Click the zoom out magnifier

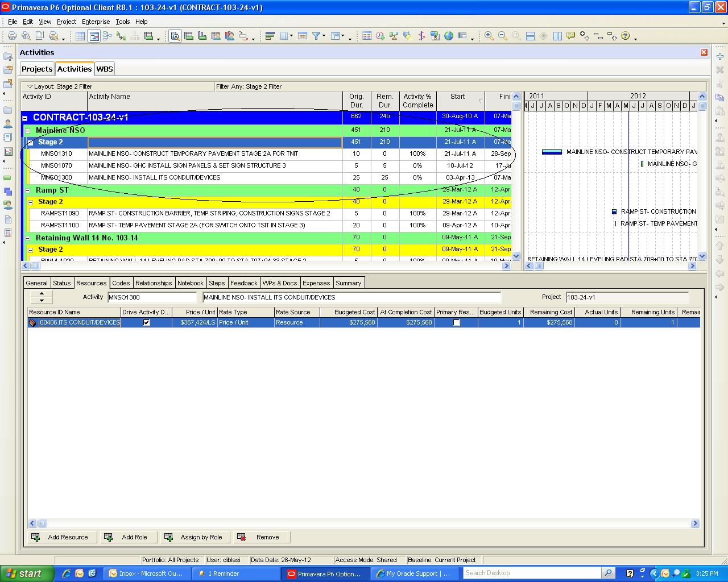tap(502, 36)
